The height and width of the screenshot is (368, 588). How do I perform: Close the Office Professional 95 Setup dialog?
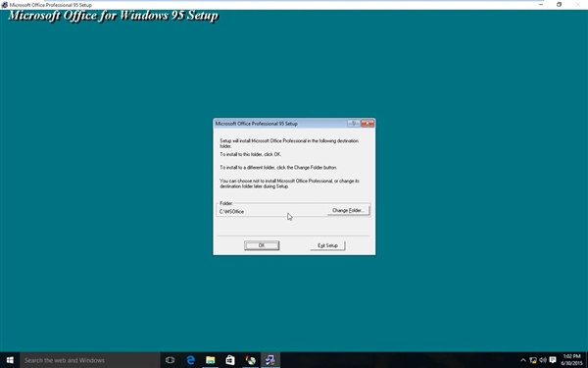click(x=367, y=124)
